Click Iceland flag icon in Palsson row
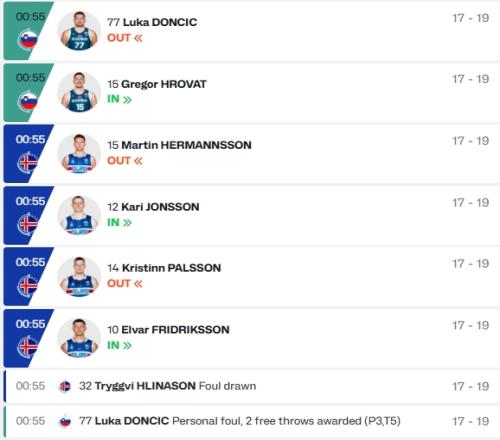The height and width of the screenshot is (440, 500). tap(28, 286)
